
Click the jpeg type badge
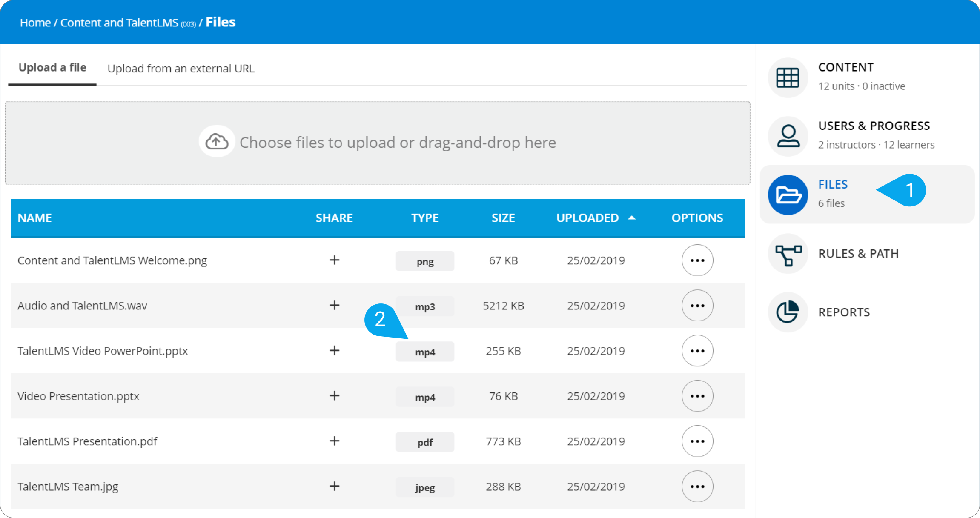[x=425, y=487]
